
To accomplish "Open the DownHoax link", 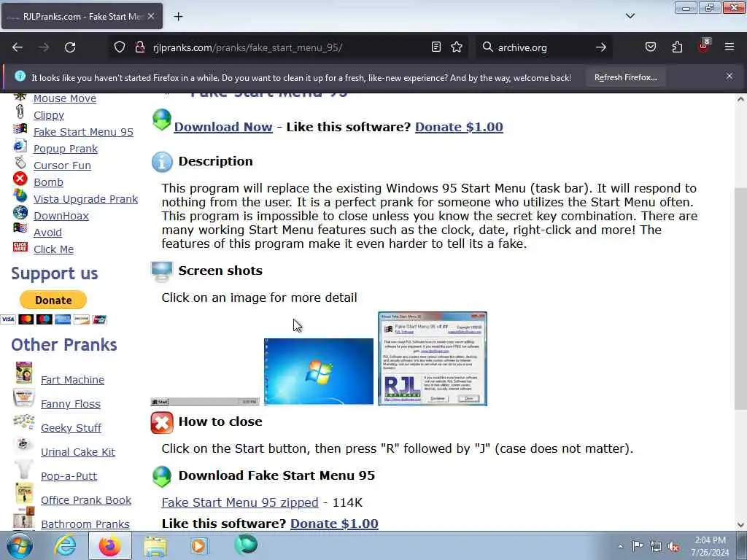I will 61,216.
